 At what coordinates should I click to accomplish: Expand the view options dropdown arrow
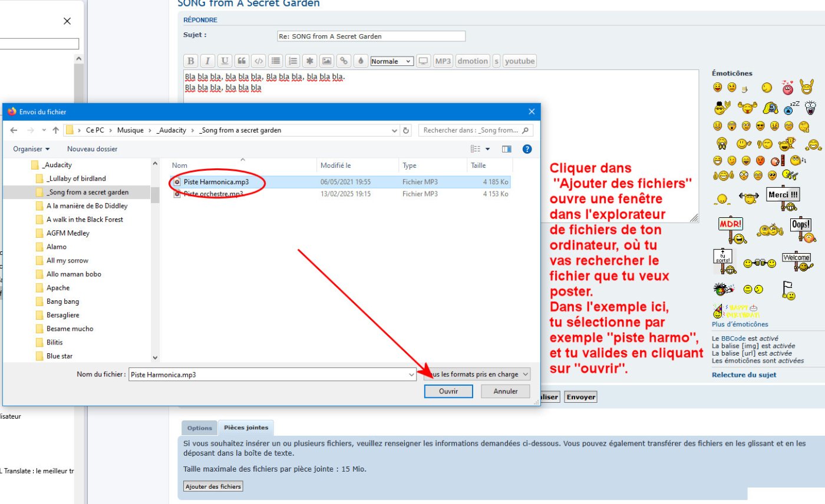click(x=488, y=149)
